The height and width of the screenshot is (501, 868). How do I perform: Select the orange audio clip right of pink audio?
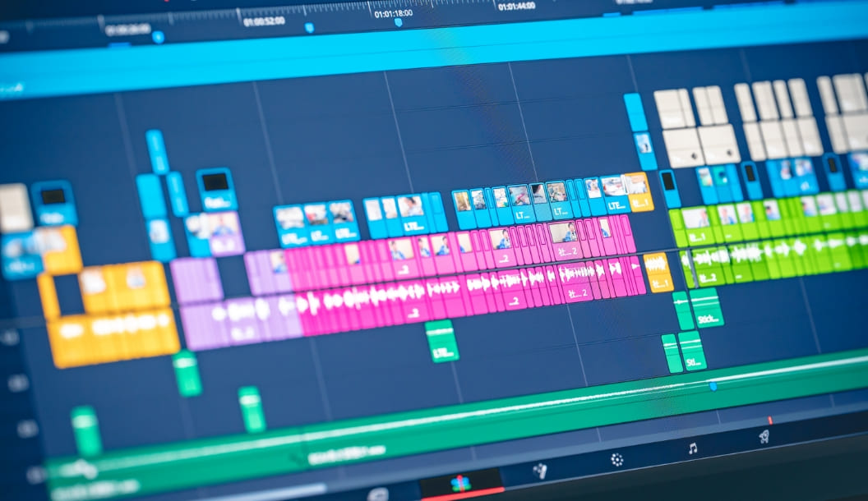(x=658, y=272)
